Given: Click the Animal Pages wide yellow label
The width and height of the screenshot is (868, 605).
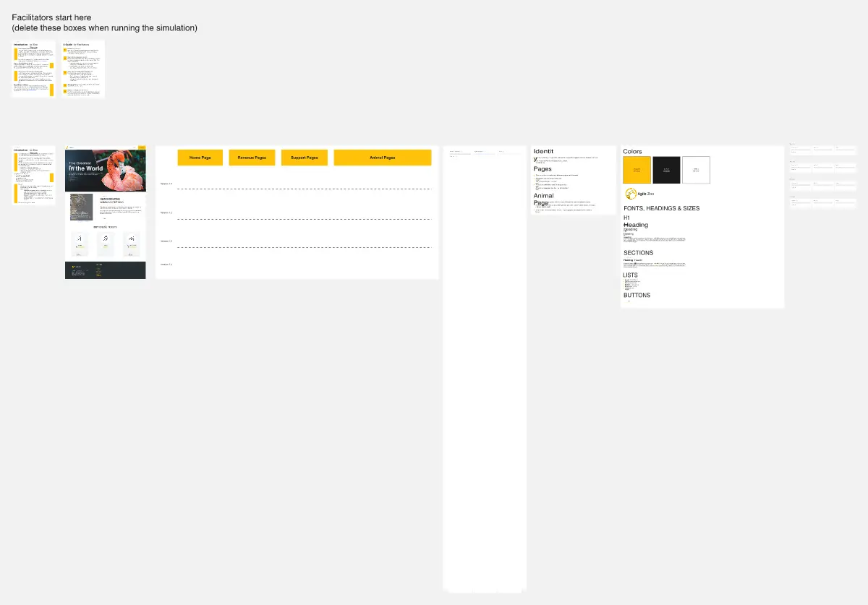Looking at the screenshot, I should click(x=382, y=158).
